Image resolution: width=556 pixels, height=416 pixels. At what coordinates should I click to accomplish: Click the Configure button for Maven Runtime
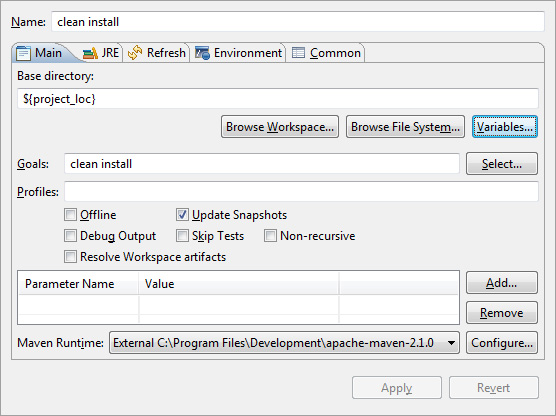click(x=502, y=343)
